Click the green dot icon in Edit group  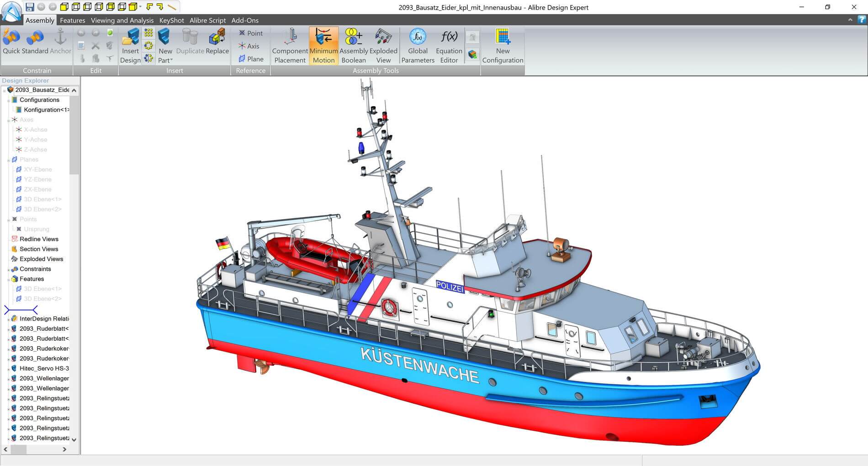click(110, 33)
